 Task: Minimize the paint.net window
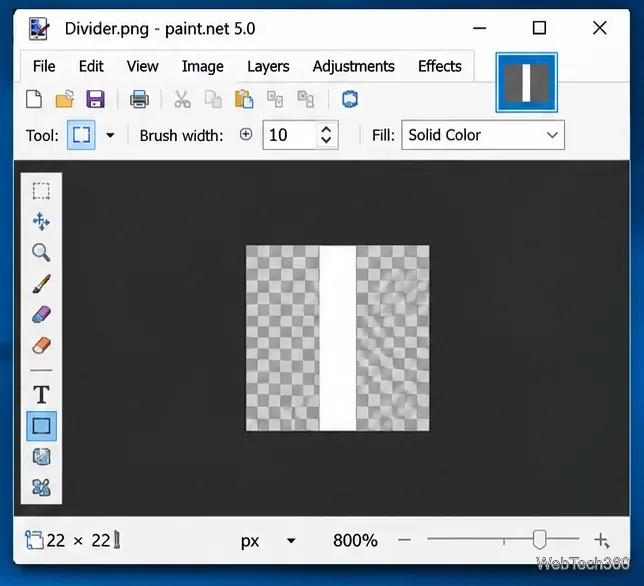pos(479,28)
